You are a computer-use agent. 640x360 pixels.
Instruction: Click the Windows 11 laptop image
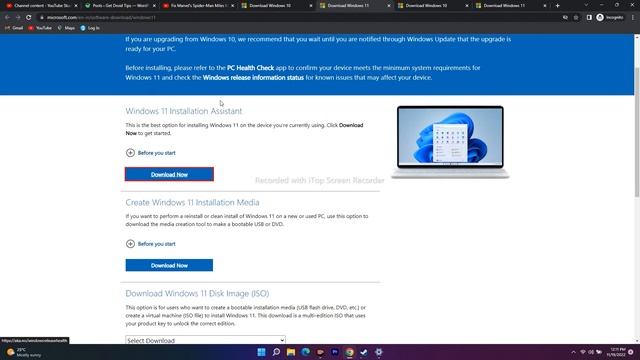click(x=450, y=142)
